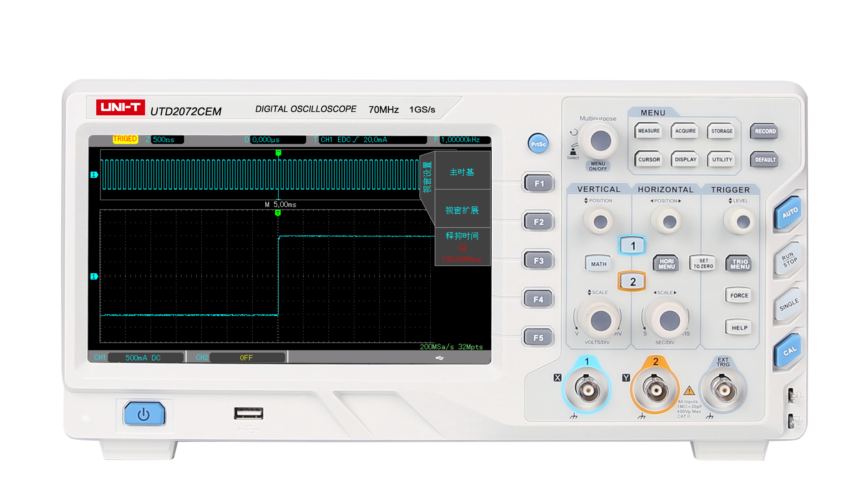Click CH1 EDC 20.0mA trigger readout

(x=370, y=139)
